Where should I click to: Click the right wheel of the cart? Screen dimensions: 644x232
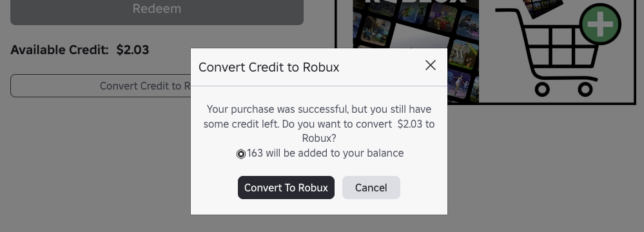[585, 89]
